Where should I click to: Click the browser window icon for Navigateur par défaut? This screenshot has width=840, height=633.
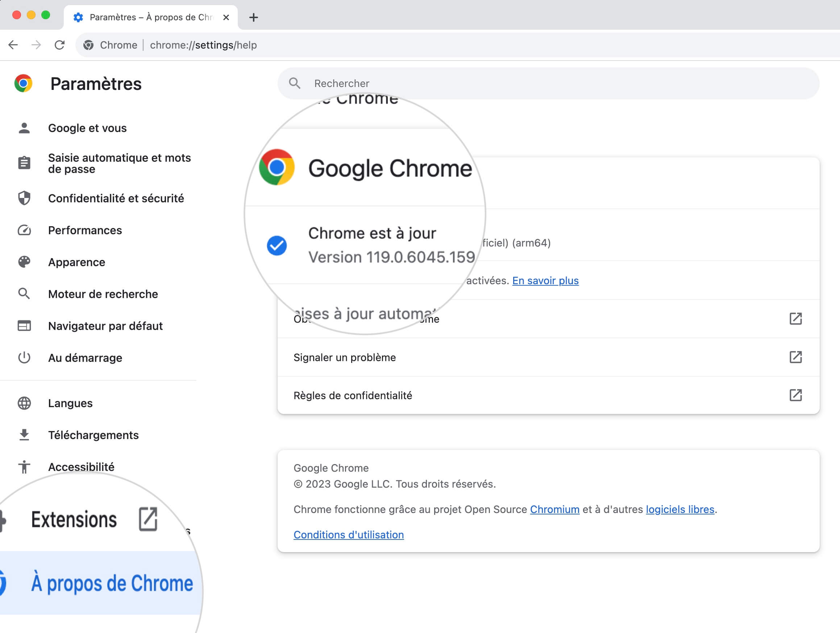click(x=24, y=326)
